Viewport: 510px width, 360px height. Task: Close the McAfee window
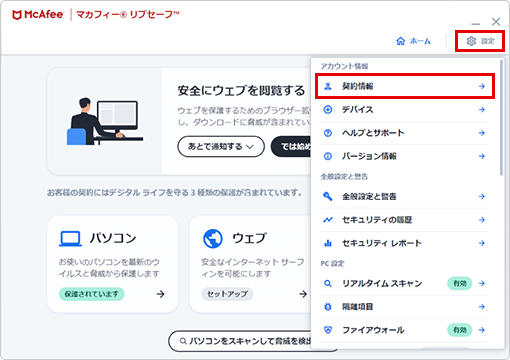[496, 22]
